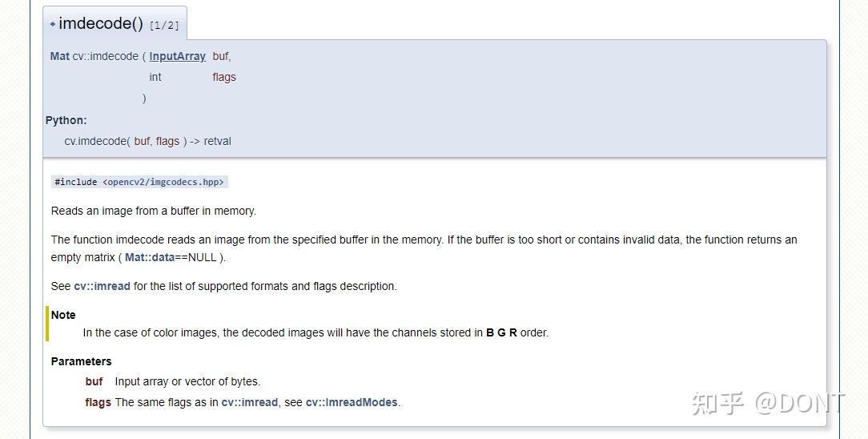Open cv::imread link in the See sentence
Image resolution: width=868 pixels, height=439 pixels.
pos(102,286)
